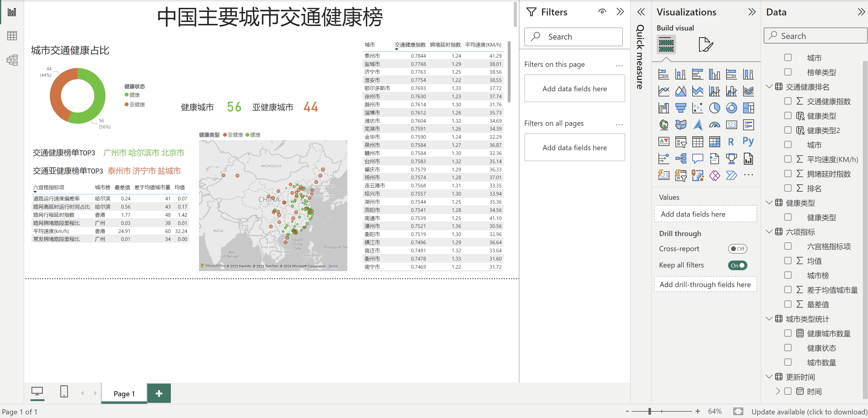Image resolution: width=868 pixels, height=418 pixels.
Task: Check the 交通健康指数 field checkbox
Action: tap(788, 101)
